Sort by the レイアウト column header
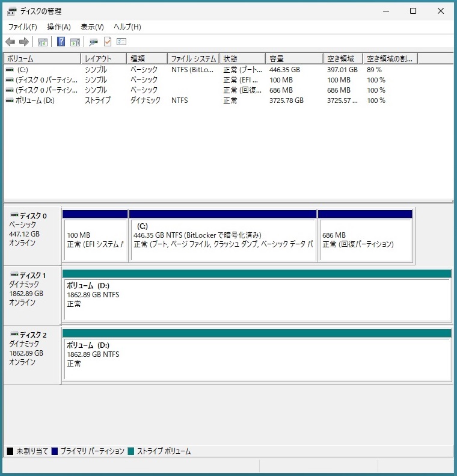Screen dimensions: 457x476 tap(103, 58)
